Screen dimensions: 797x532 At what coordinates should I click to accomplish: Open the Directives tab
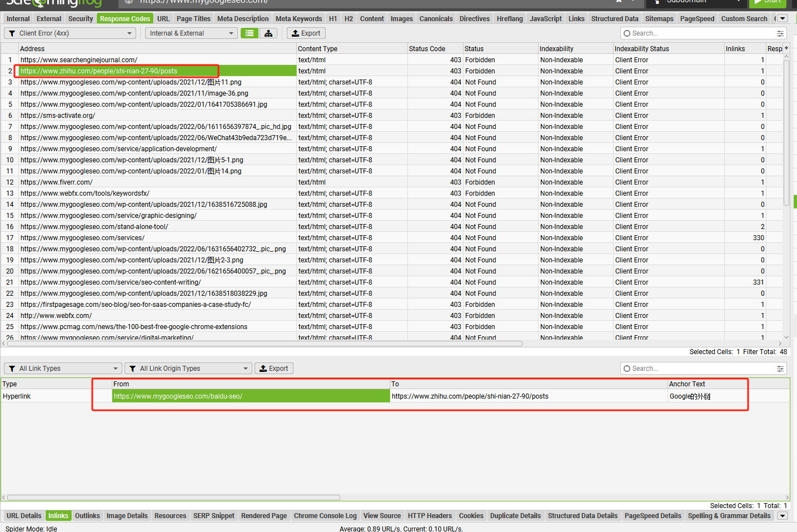(475, 18)
